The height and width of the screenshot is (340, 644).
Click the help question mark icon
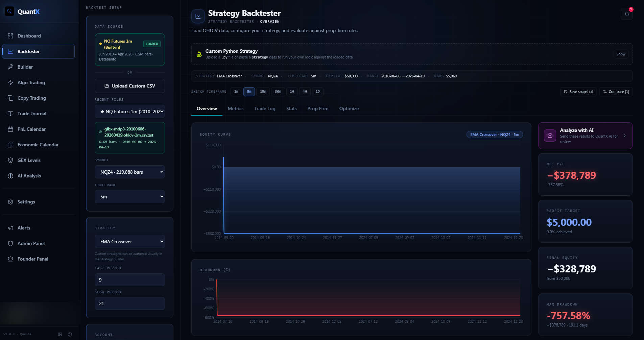pyautogui.click(x=70, y=334)
